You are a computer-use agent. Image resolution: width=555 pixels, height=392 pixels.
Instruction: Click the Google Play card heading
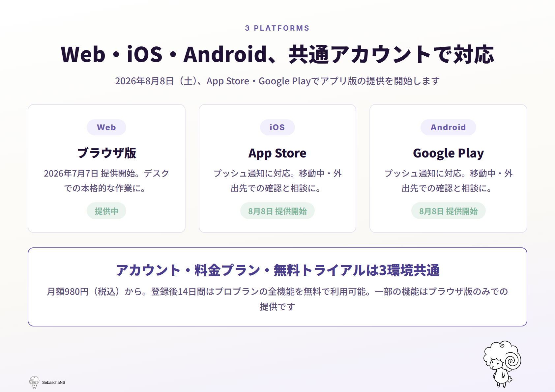448,154
